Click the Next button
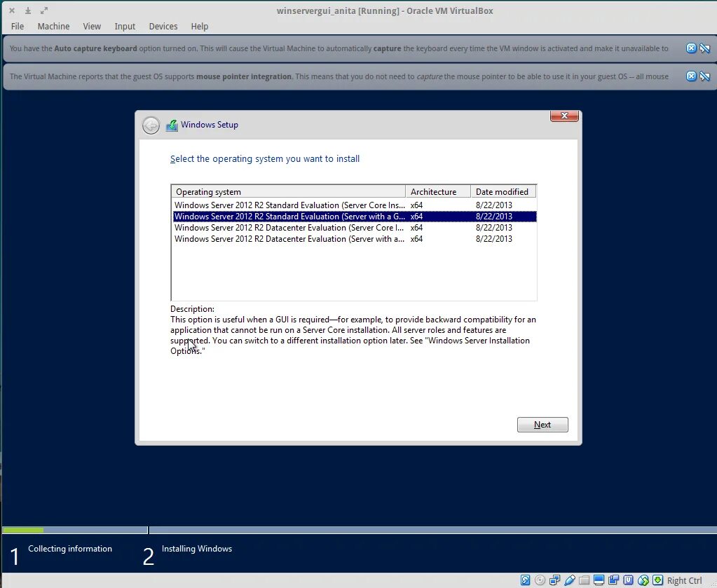The width and height of the screenshot is (717, 588). [x=542, y=424]
